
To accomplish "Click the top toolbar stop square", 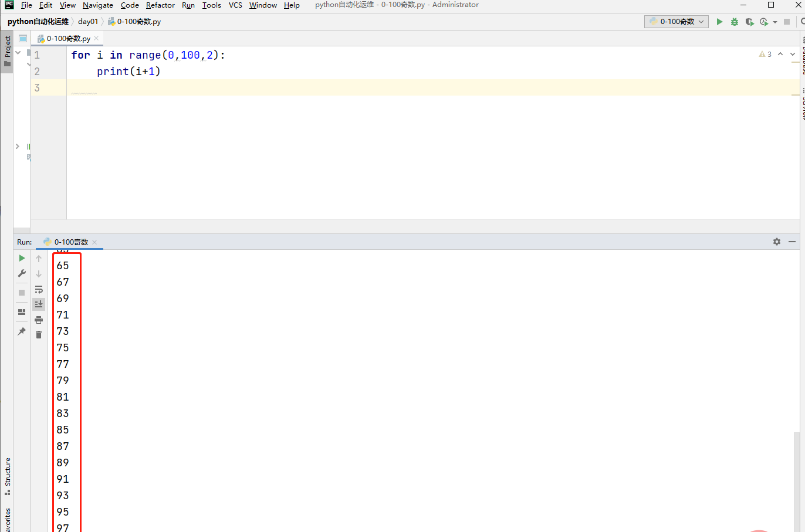I will pyautogui.click(x=787, y=22).
